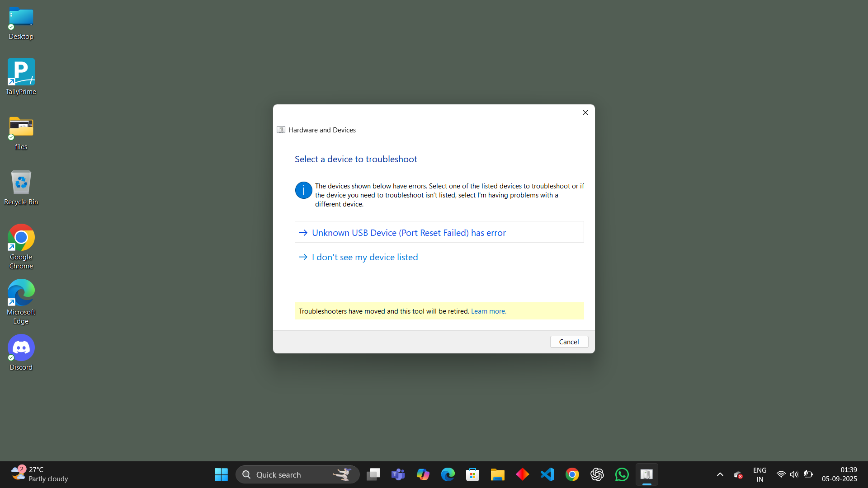The width and height of the screenshot is (868, 488).
Task: Close the Hardware and Devices dialog
Action: pyautogui.click(x=585, y=113)
